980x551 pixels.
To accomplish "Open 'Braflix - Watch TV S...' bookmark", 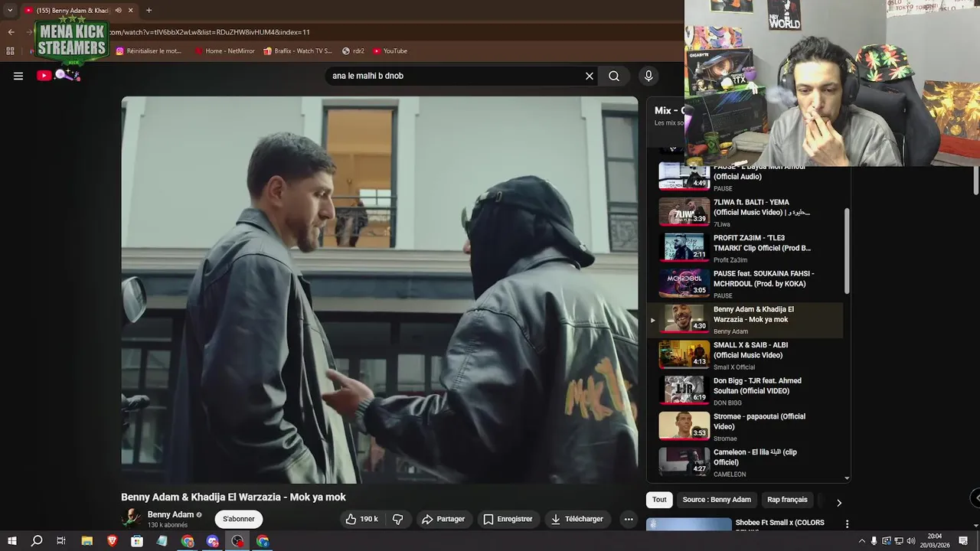I will [298, 51].
